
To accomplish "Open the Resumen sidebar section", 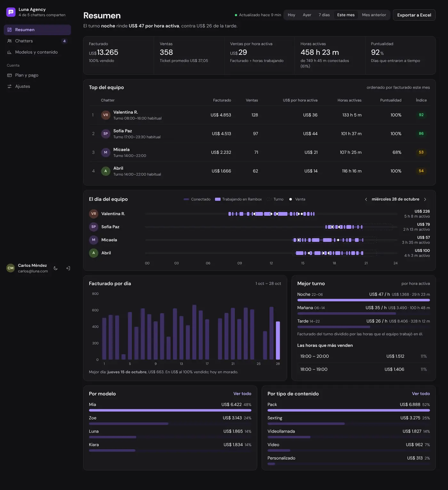I will [x=37, y=30].
